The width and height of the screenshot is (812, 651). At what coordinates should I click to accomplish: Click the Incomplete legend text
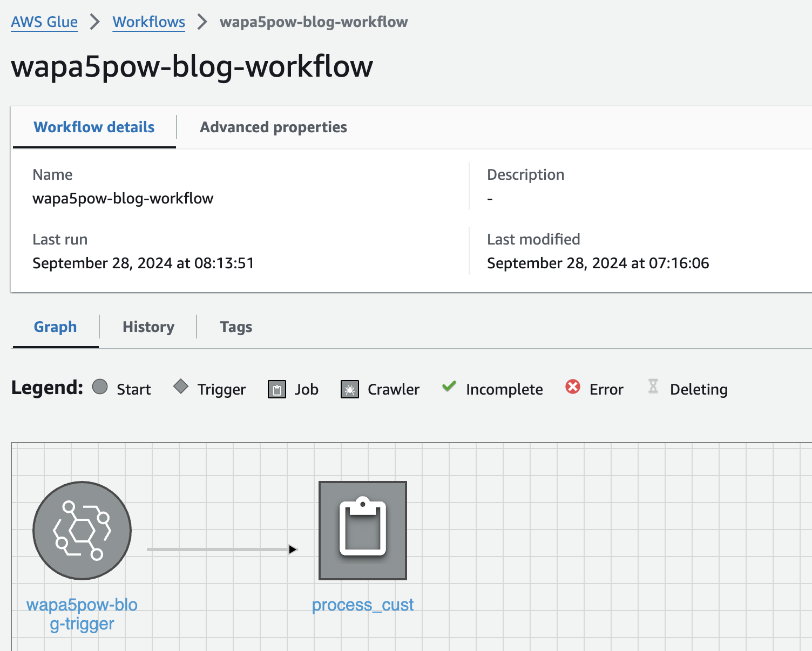[504, 390]
